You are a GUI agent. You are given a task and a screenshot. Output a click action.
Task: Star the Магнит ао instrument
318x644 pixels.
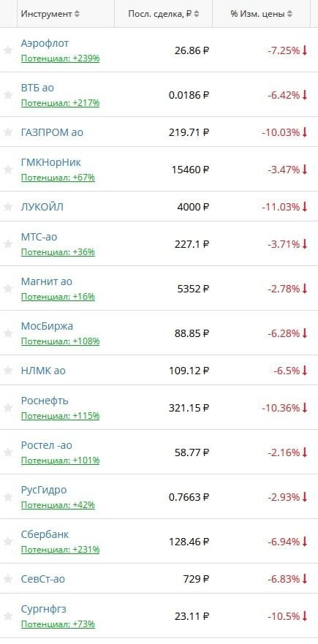(8, 289)
